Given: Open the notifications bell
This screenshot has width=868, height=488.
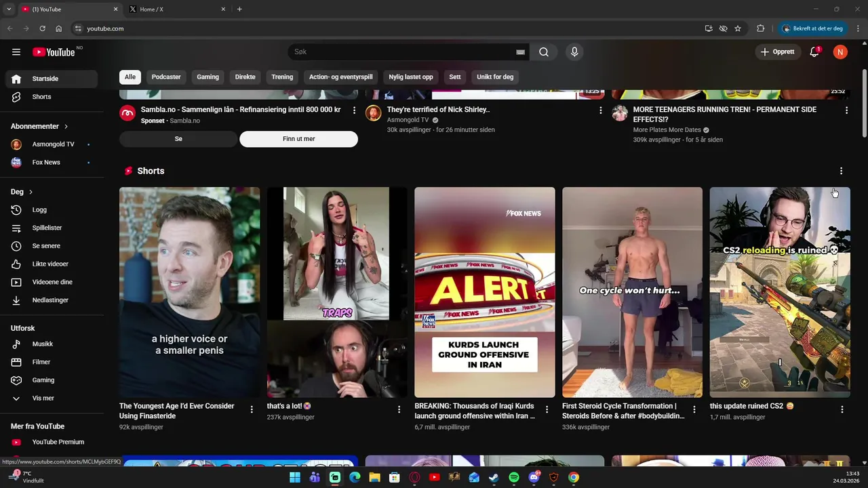Looking at the screenshot, I should click(814, 52).
